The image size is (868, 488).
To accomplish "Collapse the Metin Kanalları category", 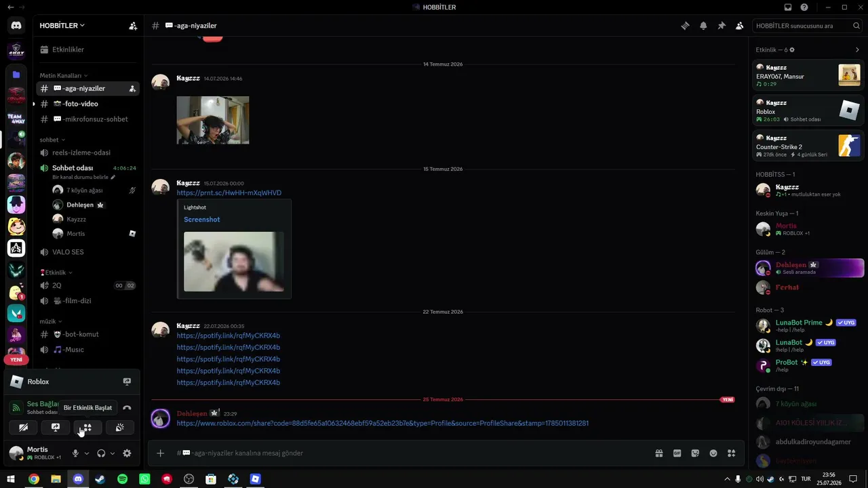I will 64,75.
